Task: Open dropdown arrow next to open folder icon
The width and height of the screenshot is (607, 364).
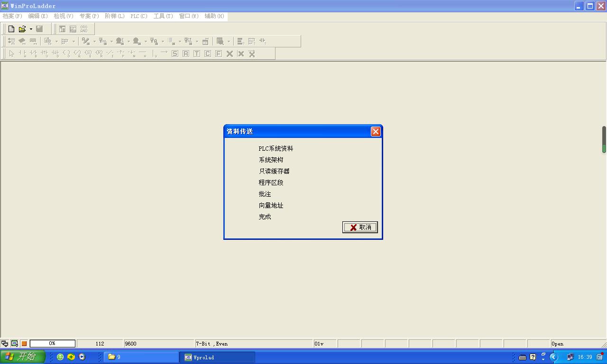Action: point(31,29)
